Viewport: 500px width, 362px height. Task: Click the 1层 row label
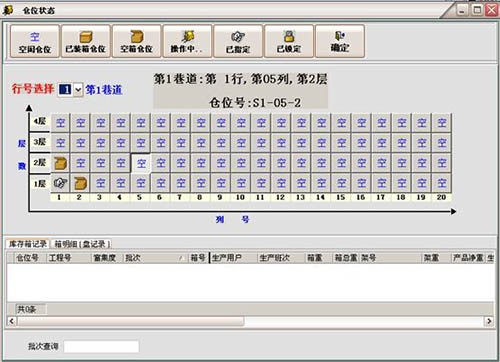(x=40, y=184)
